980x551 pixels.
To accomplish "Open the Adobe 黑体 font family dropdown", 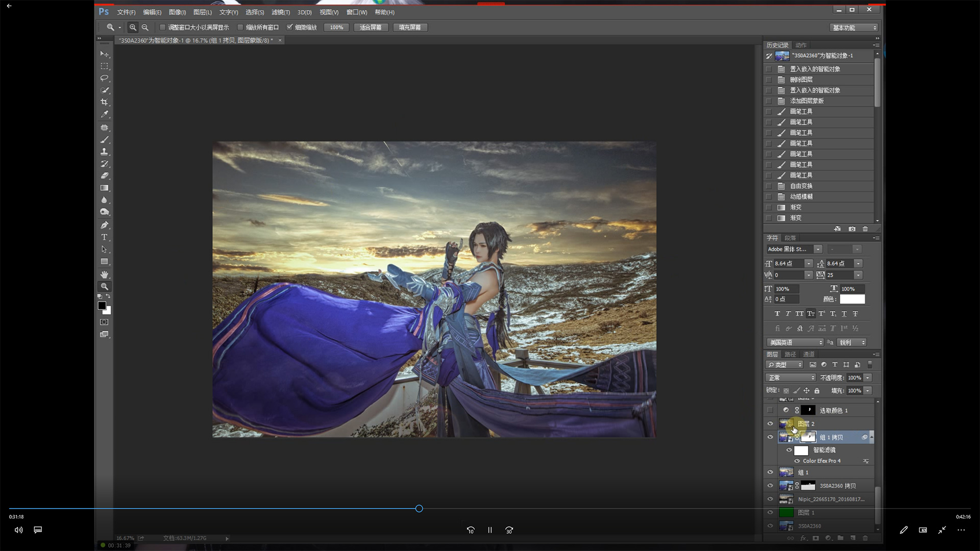I will click(818, 249).
